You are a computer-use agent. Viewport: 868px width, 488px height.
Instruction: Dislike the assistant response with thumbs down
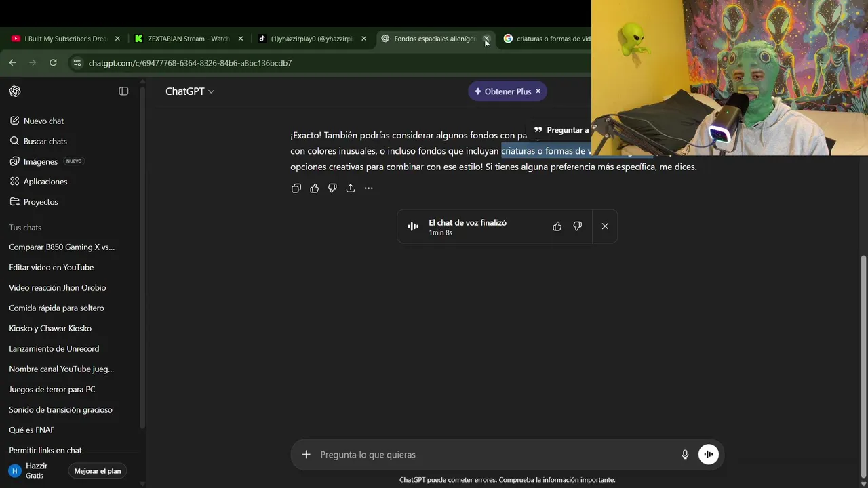[332, 188]
